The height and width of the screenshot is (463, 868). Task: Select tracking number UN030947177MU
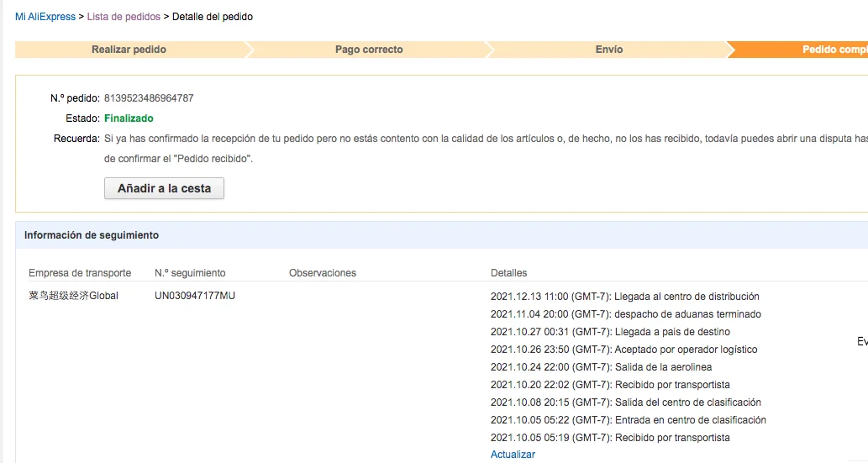tap(195, 296)
